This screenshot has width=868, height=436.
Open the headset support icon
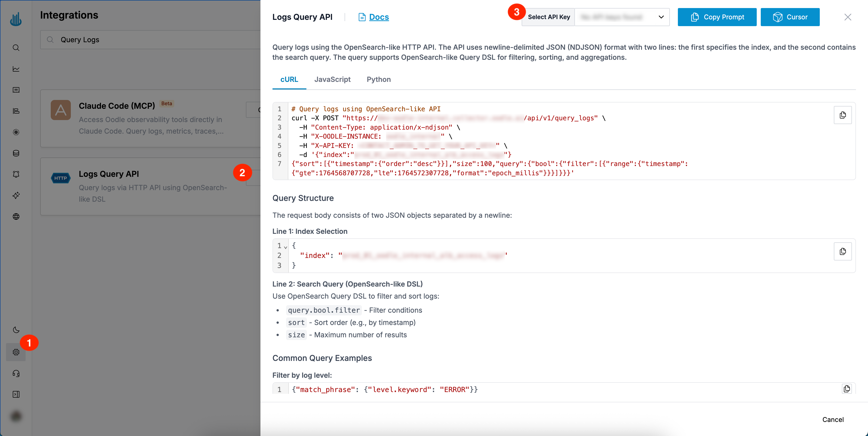click(x=16, y=374)
